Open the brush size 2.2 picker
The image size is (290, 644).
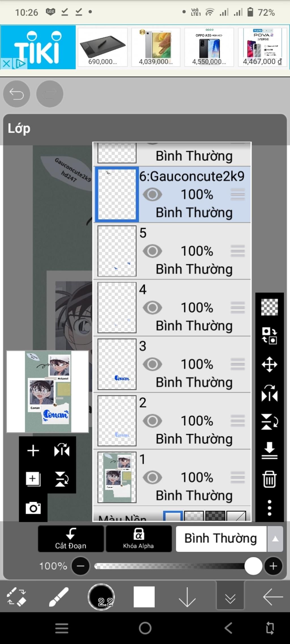101,597
